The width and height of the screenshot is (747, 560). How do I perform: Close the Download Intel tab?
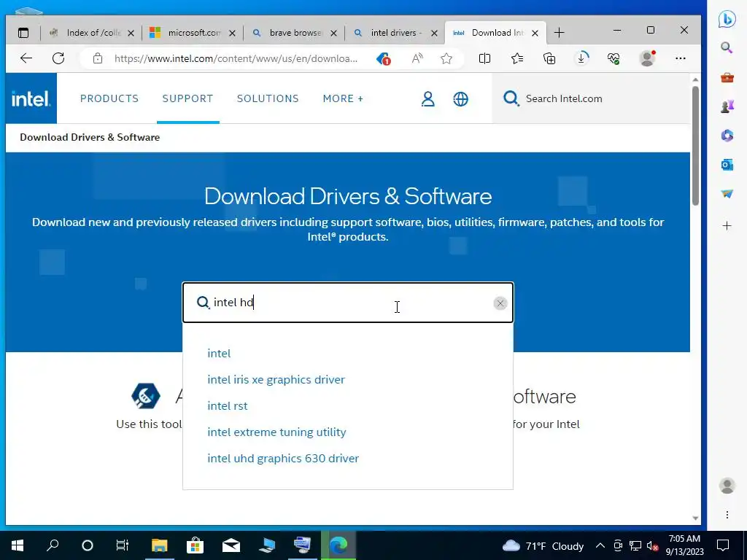[535, 34]
